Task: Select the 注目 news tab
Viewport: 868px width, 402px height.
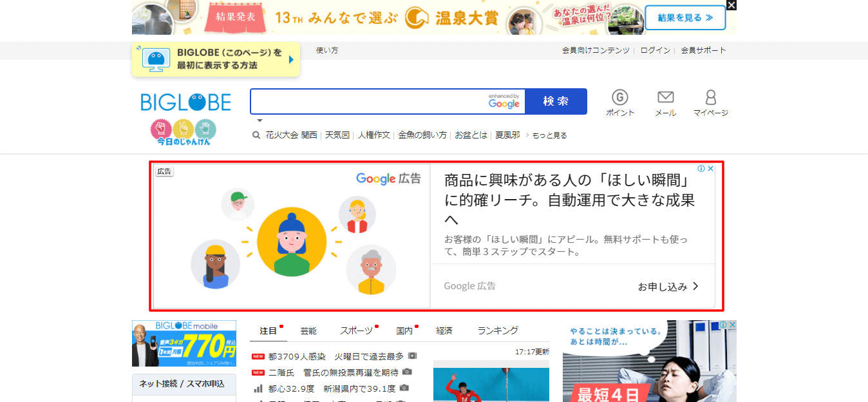Action: [x=269, y=330]
